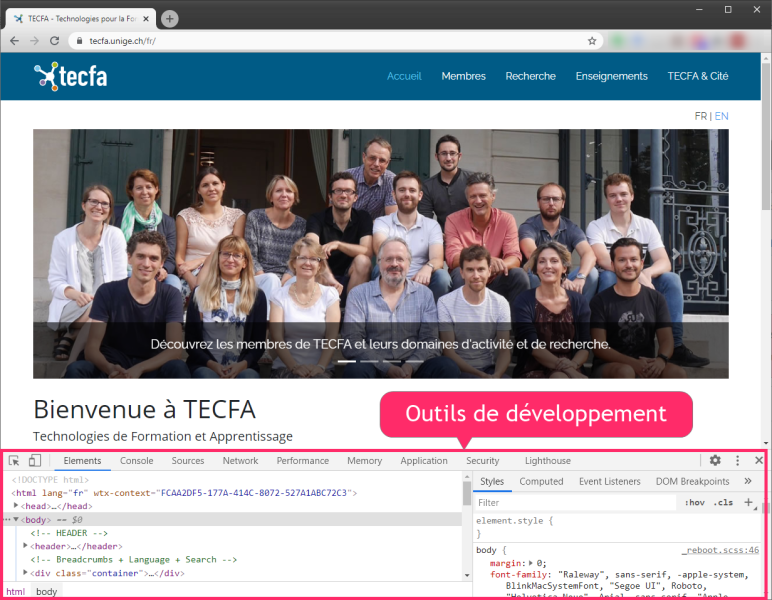Select the html lang="fr" element line
This screenshot has height=600, width=772.
coord(185,493)
